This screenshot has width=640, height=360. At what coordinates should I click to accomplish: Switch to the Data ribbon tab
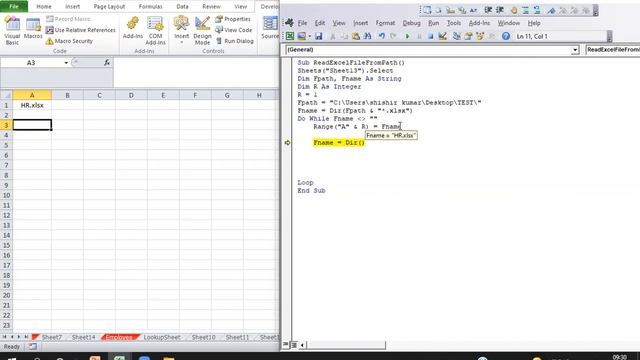pos(182,7)
